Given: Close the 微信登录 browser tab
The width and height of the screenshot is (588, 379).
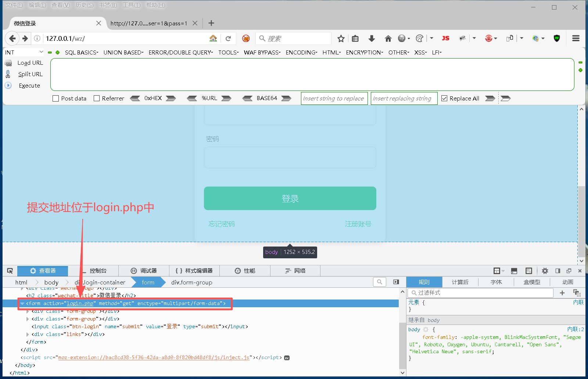Looking at the screenshot, I should click(x=98, y=23).
